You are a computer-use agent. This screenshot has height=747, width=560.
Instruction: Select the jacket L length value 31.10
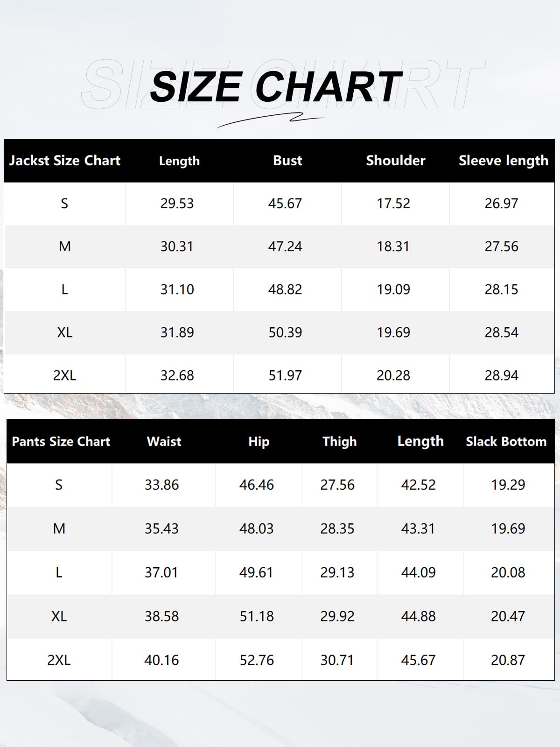click(177, 289)
